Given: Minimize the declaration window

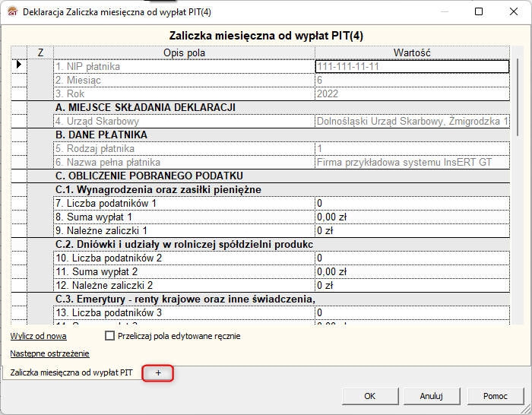Looking at the screenshot, I should pyautogui.click(x=445, y=12).
